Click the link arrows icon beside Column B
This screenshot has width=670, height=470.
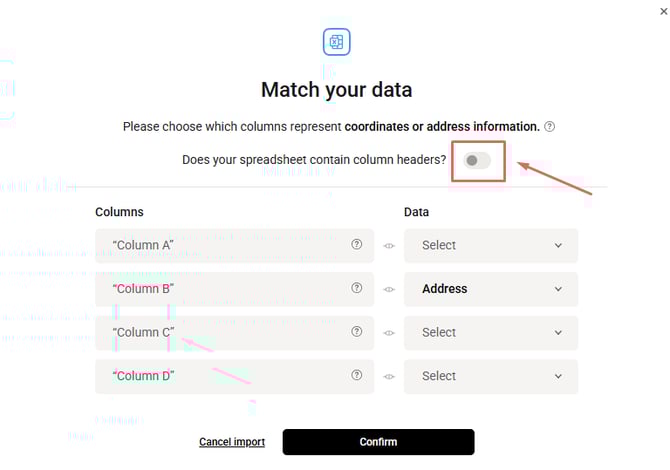[389, 289]
